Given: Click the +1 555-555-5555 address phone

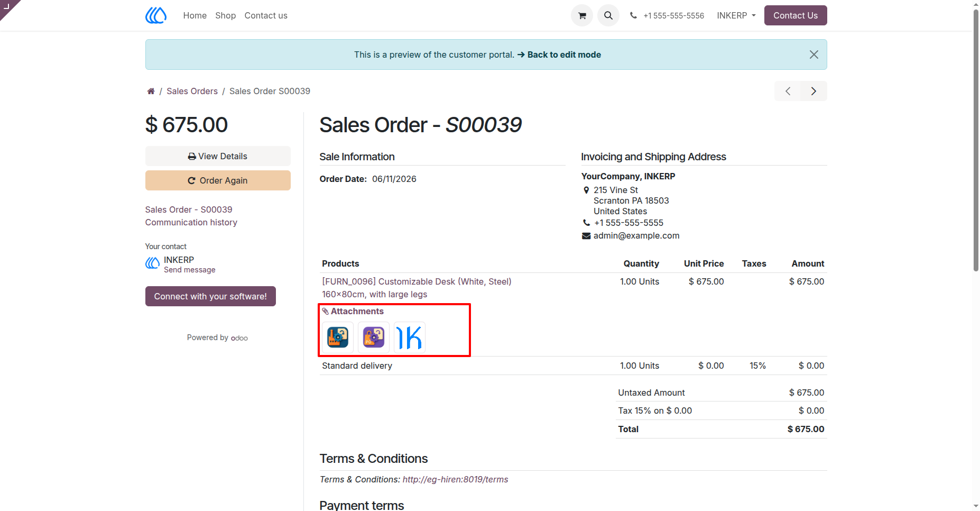Looking at the screenshot, I should click(628, 223).
